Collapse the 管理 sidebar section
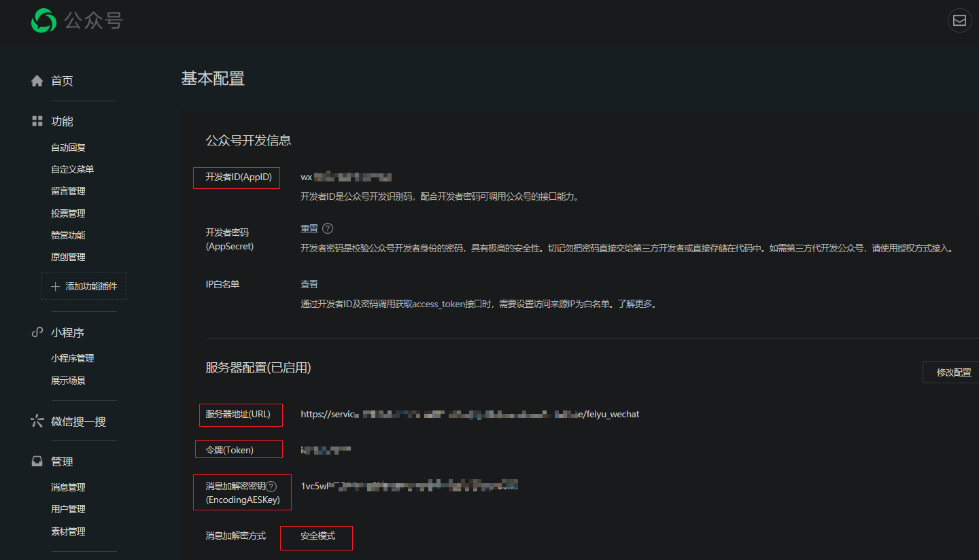Screen dimensions: 979x560 tap(61, 461)
